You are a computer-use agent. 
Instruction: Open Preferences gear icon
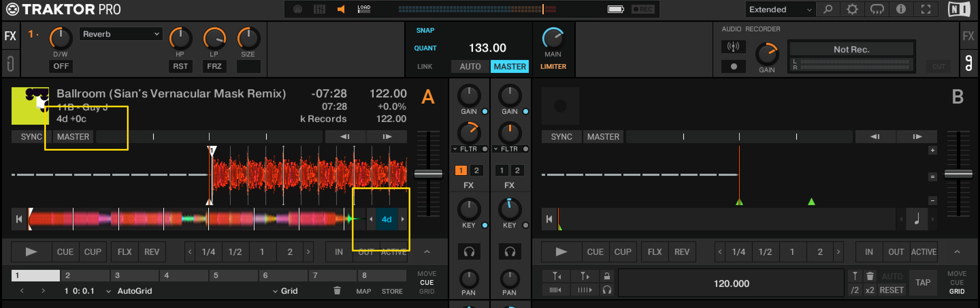pyautogui.click(x=852, y=10)
